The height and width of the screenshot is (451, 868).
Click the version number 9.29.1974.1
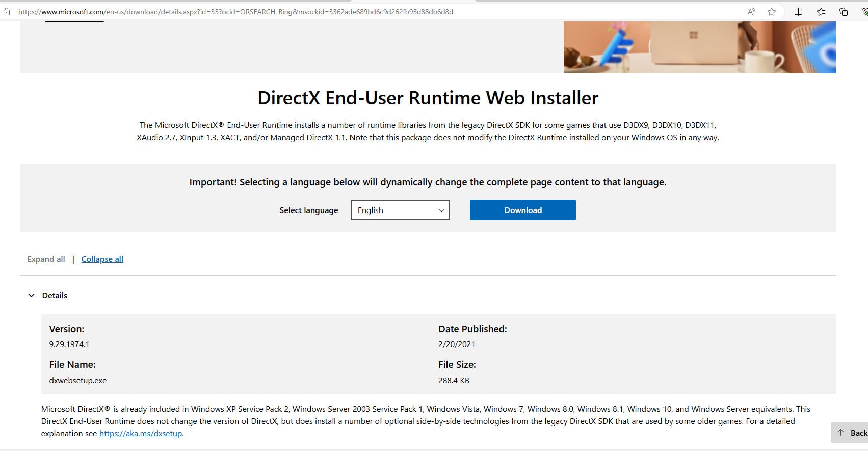tap(69, 344)
